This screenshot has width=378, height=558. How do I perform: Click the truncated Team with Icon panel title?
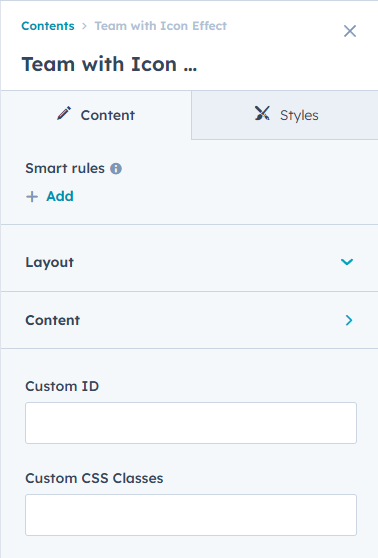click(x=109, y=64)
